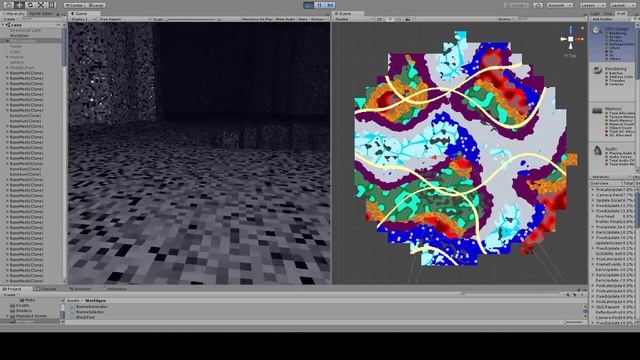
Task: Open the Collab dropdown
Action: click(516, 5)
